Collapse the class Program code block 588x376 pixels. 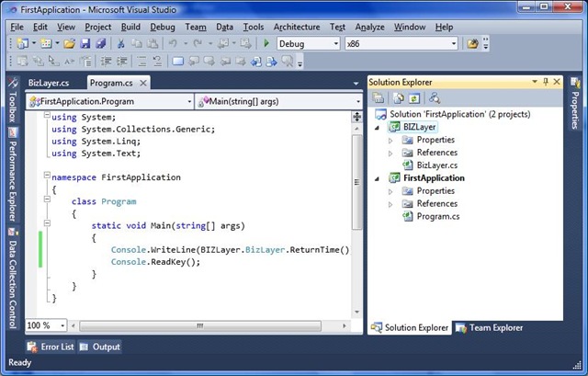(47, 199)
